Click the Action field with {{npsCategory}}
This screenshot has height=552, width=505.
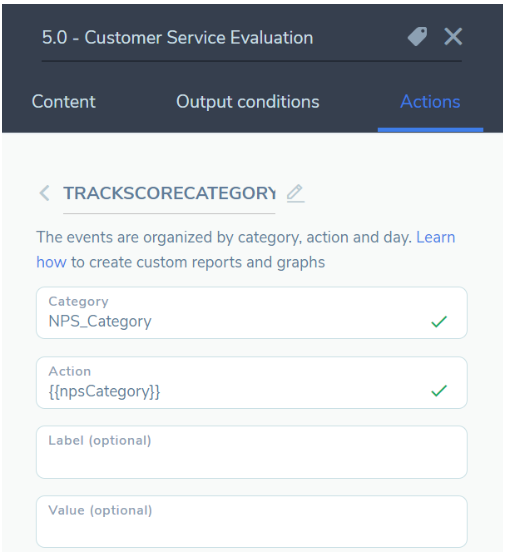pyautogui.click(x=252, y=382)
